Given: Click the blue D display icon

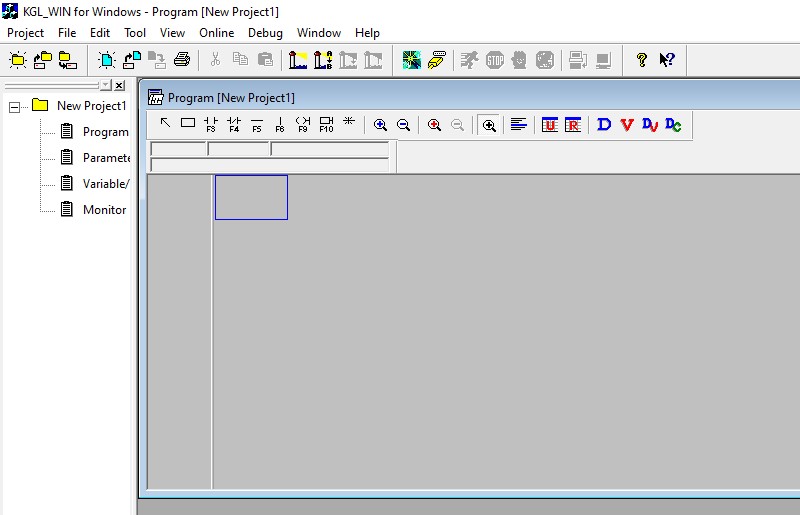Looking at the screenshot, I should [x=604, y=125].
